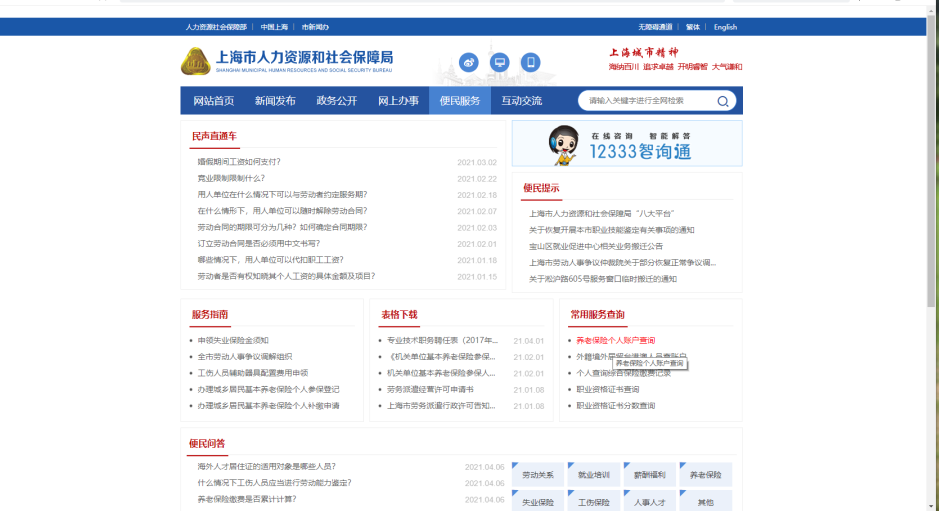Viewport: 939px width, 511px height.
Task: Open the 12333智询通 assistant banner
Action: [x=627, y=143]
